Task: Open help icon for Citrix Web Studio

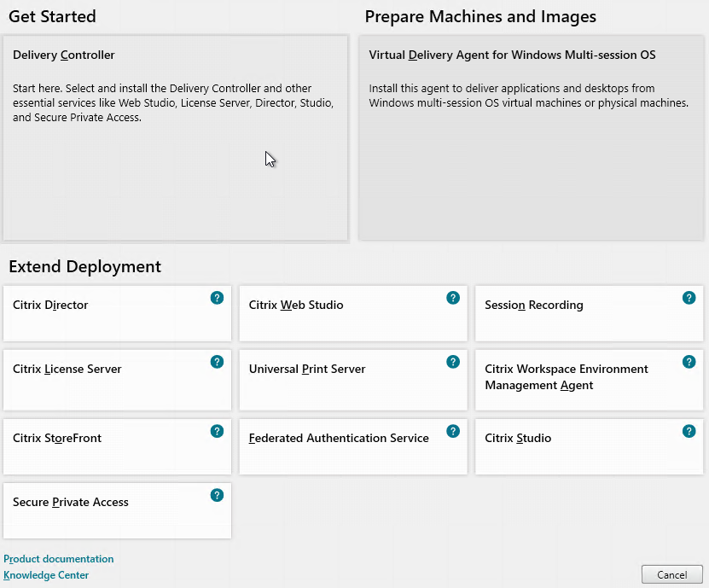Action: [453, 298]
